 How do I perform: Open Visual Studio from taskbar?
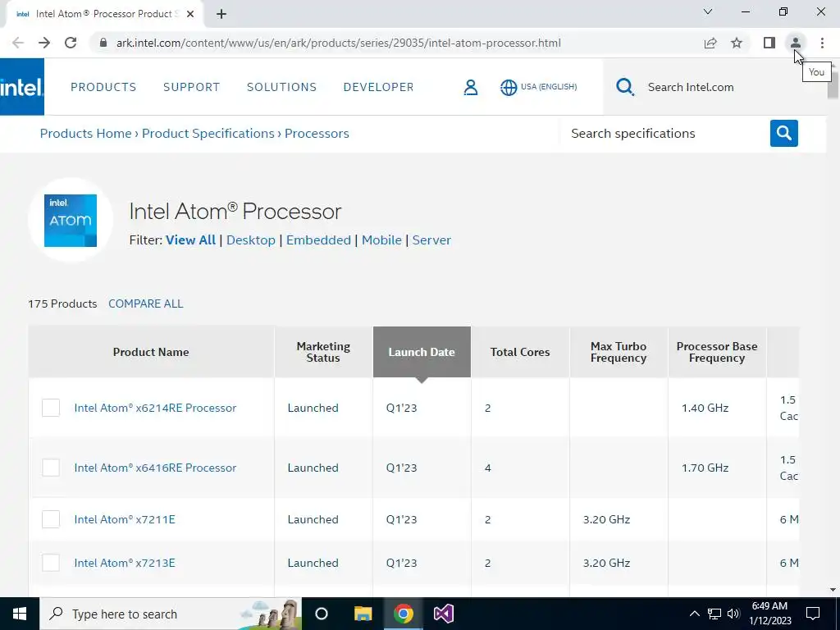click(444, 614)
